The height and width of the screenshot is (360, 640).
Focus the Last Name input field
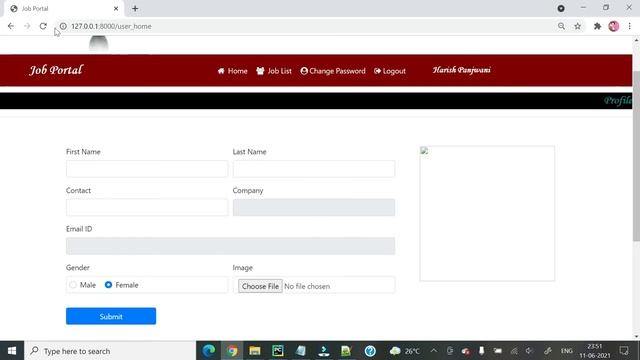pos(313,169)
